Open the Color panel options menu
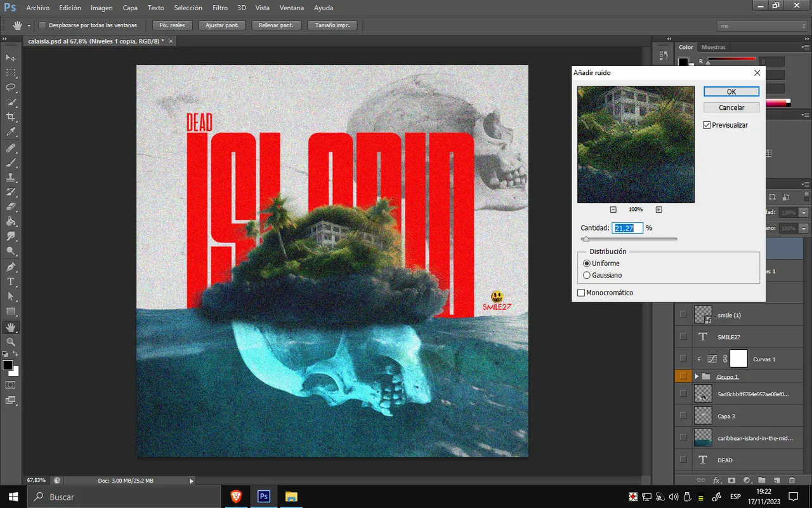 tap(806, 47)
